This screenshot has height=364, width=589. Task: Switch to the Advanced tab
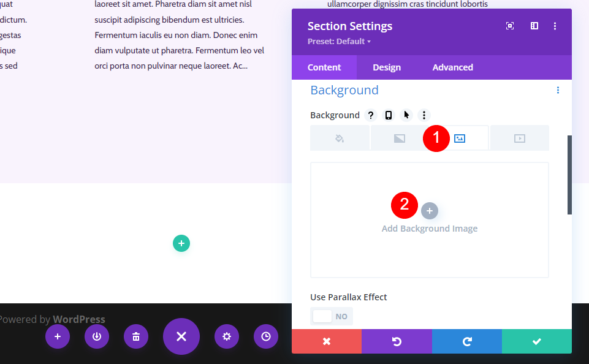point(453,67)
